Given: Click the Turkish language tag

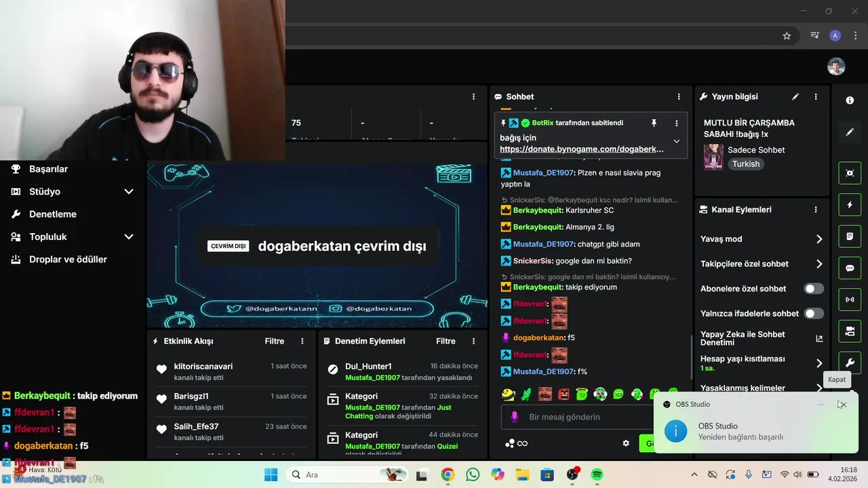Looking at the screenshot, I should pyautogui.click(x=746, y=164).
